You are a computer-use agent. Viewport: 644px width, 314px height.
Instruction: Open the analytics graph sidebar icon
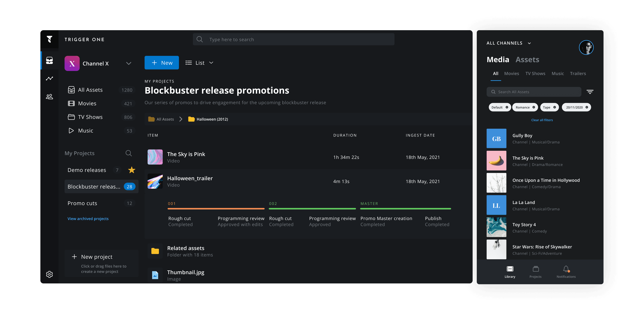coord(49,78)
